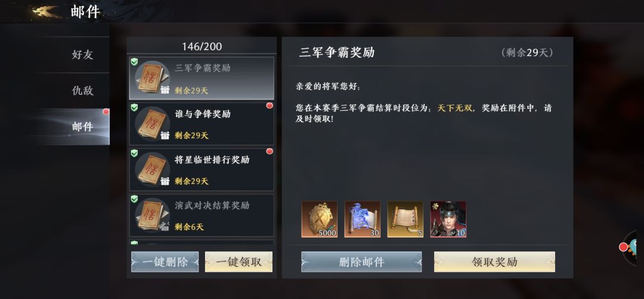Claim rewards with 领取奖励 button
The width and height of the screenshot is (644, 299).
(x=494, y=261)
